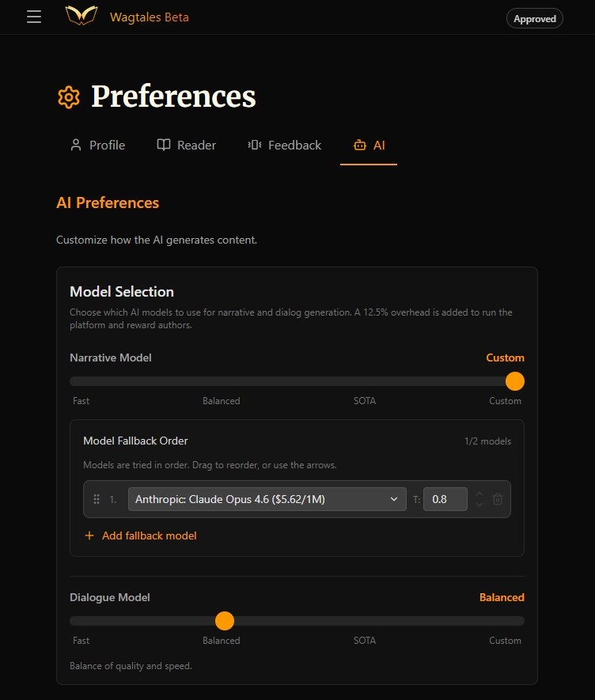Image resolution: width=595 pixels, height=700 pixels.
Task: Open the Profile tab
Action: point(97,145)
